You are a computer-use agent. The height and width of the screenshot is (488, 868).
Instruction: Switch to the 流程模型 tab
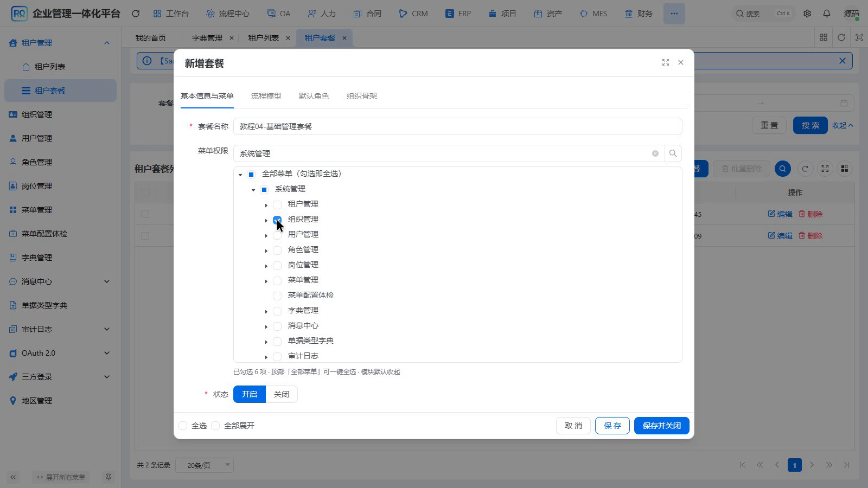coord(266,96)
